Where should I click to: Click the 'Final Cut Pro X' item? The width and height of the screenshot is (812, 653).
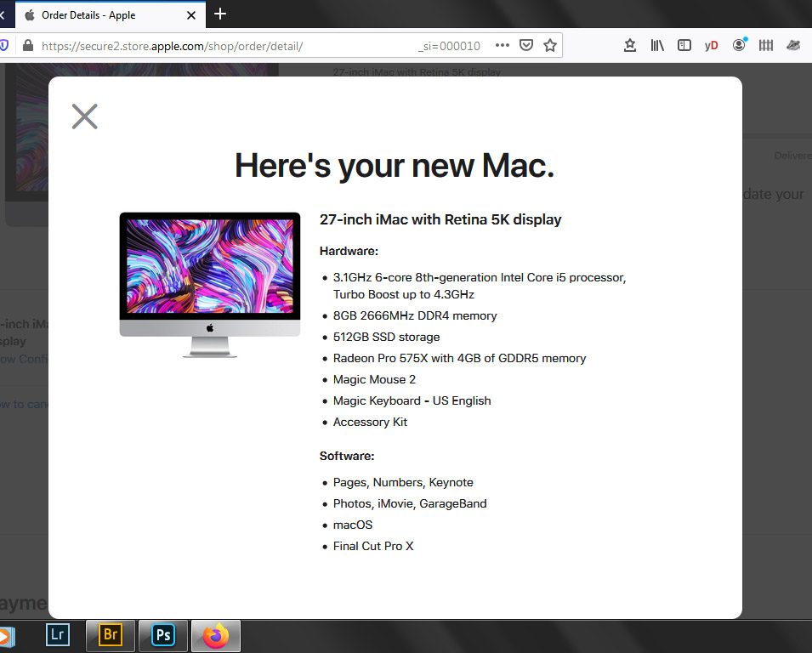(373, 547)
